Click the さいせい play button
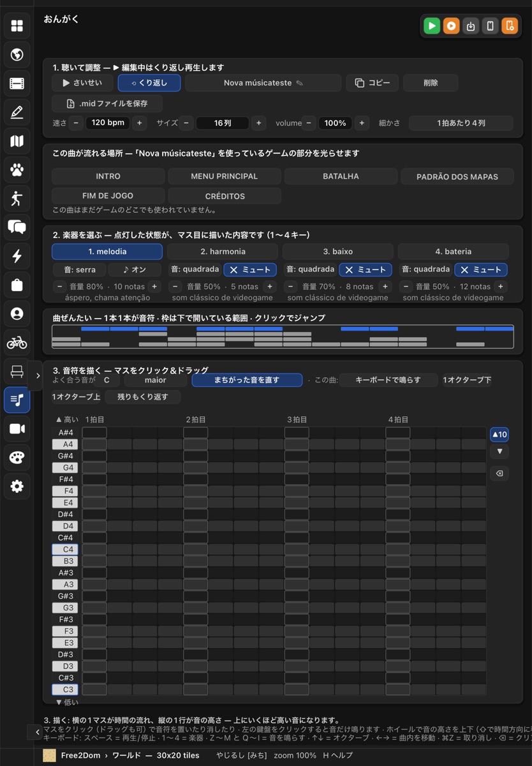This screenshot has width=532, height=766. (x=82, y=83)
